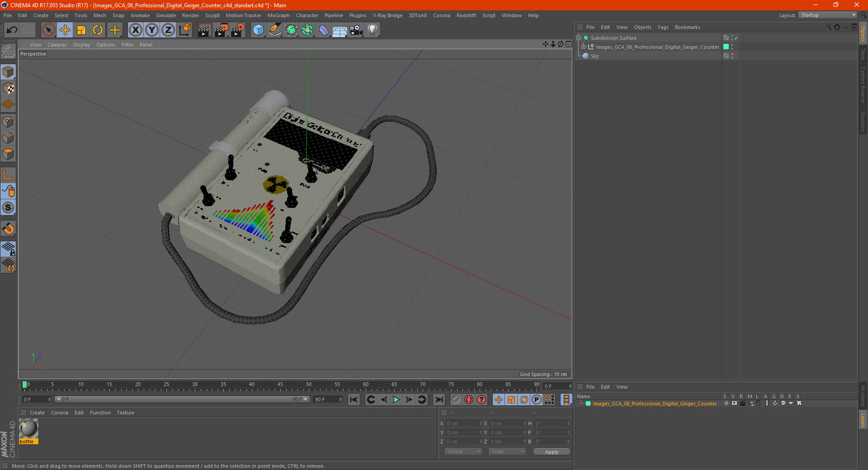The height and width of the screenshot is (470, 868).
Task: Open Object Manager Tags menu
Action: point(663,27)
